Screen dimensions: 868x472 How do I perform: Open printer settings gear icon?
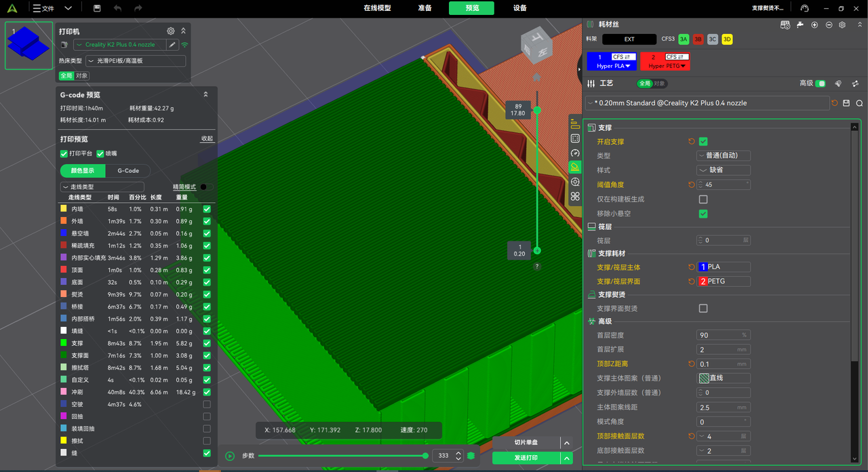tap(171, 31)
